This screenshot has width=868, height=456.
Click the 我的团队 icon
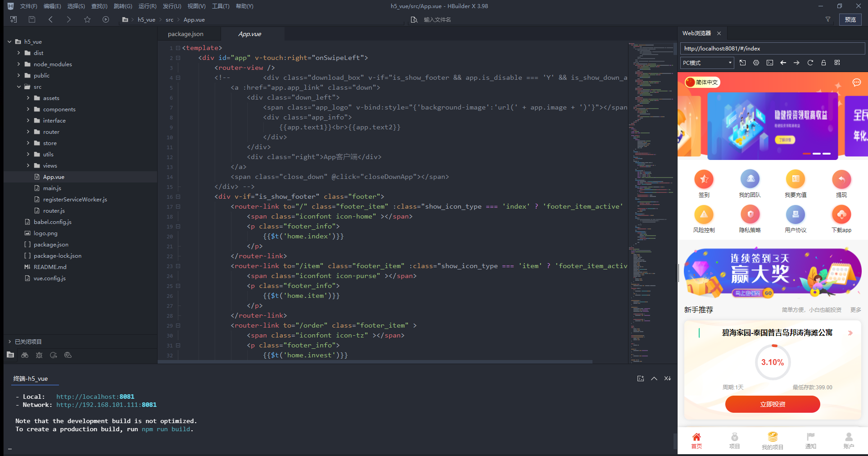750,179
